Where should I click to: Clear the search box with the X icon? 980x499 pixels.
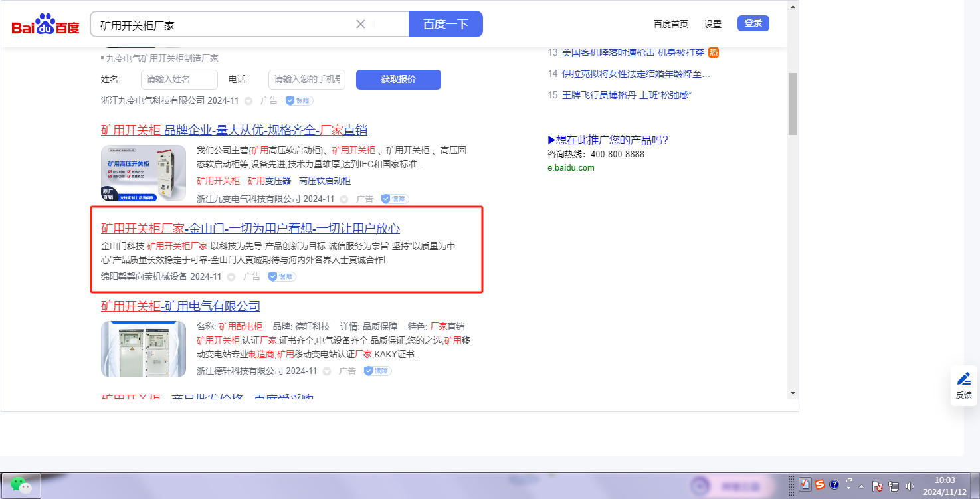click(x=361, y=24)
